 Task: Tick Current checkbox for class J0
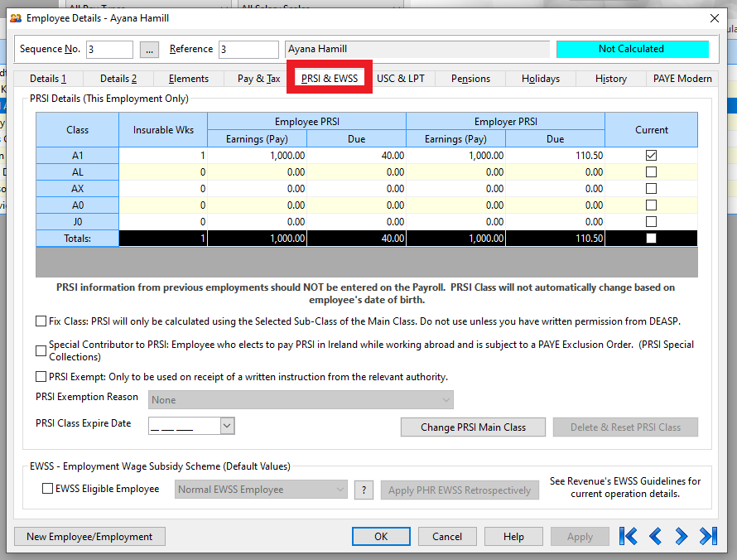point(651,221)
